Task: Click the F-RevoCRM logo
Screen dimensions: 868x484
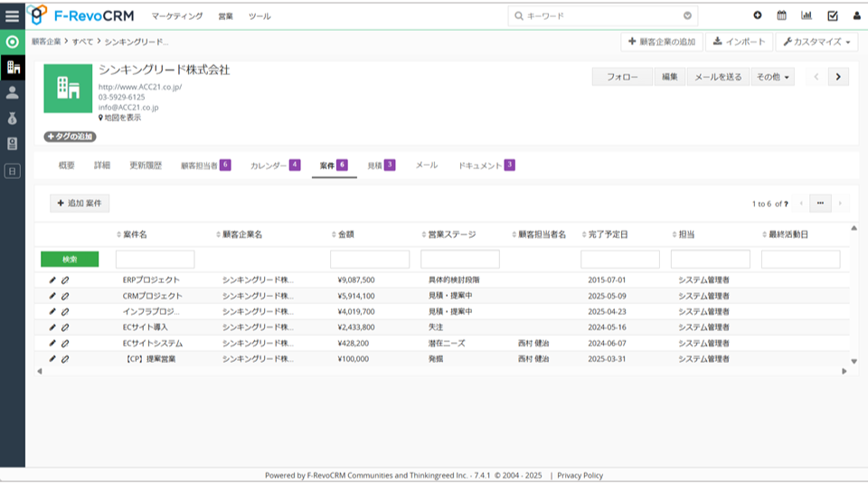Action: (x=80, y=15)
